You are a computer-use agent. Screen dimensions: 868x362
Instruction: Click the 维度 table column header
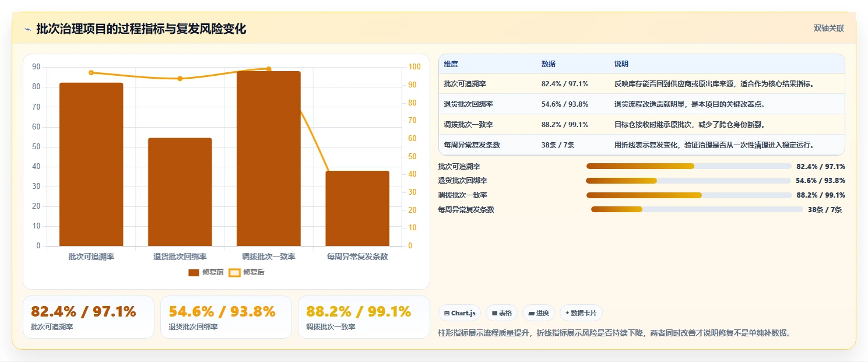click(451, 64)
